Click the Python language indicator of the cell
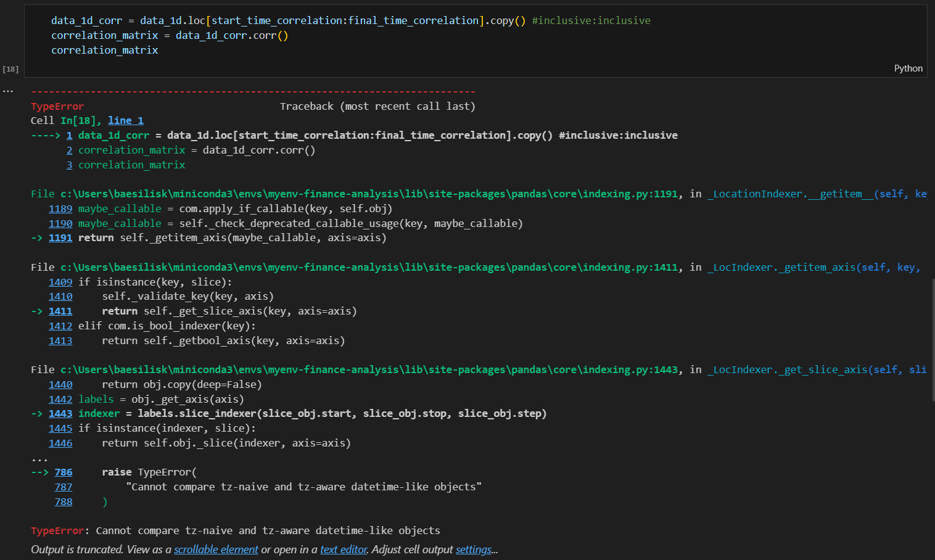 [908, 68]
